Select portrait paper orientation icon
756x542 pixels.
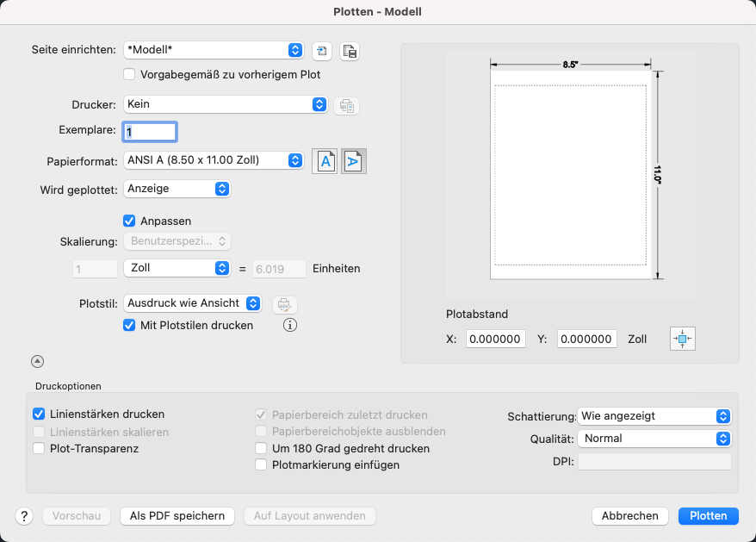tap(326, 161)
